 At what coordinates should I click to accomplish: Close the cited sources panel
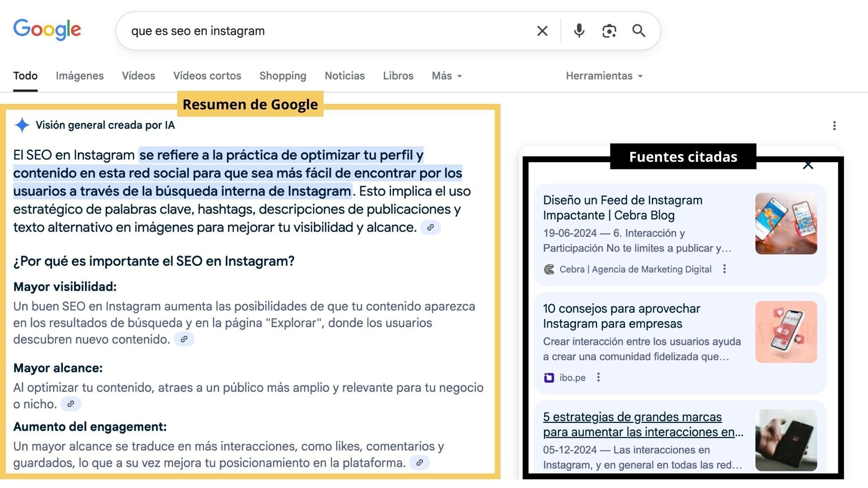tap(808, 165)
